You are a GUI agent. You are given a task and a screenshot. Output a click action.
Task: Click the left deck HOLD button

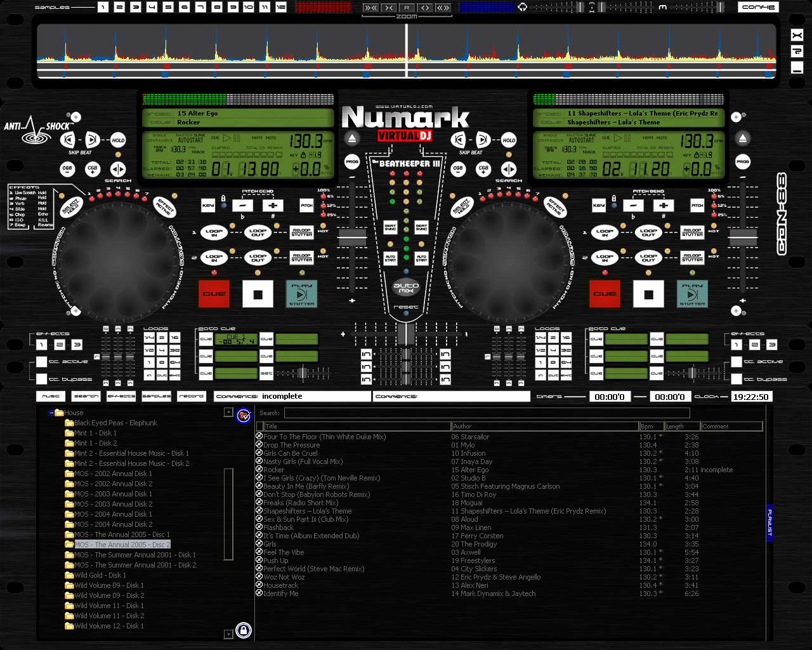(118, 140)
